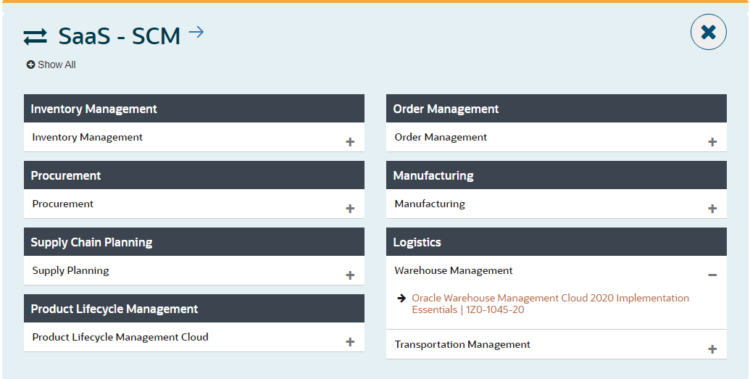The height and width of the screenshot is (379, 750).
Task: Expand Transportation Management with plus icon
Action: 712,349
